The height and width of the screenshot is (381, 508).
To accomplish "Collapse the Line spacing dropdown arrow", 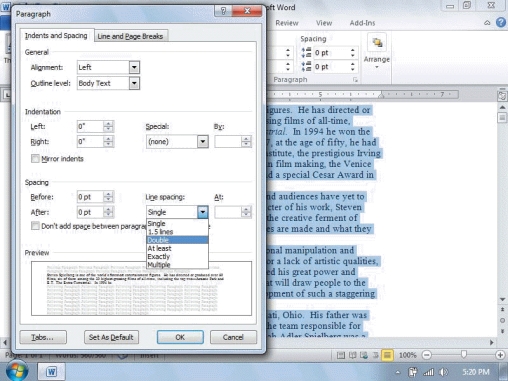I will click(x=202, y=212).
